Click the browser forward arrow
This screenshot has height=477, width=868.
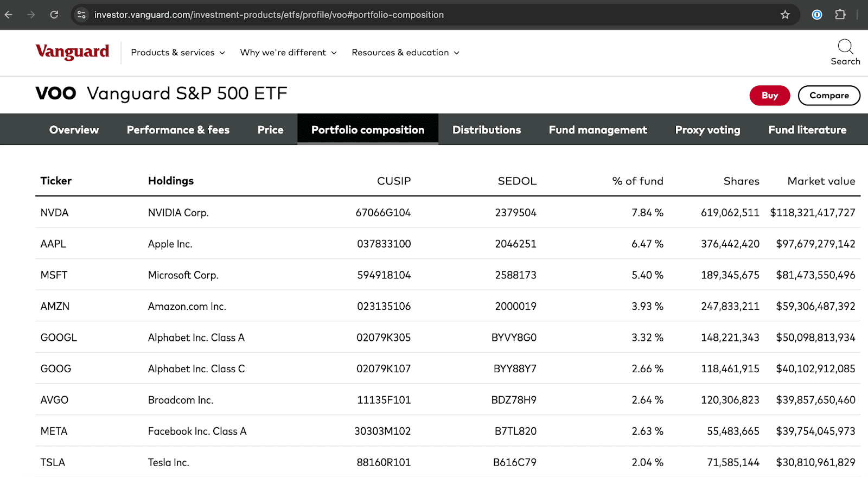(31, 15)
